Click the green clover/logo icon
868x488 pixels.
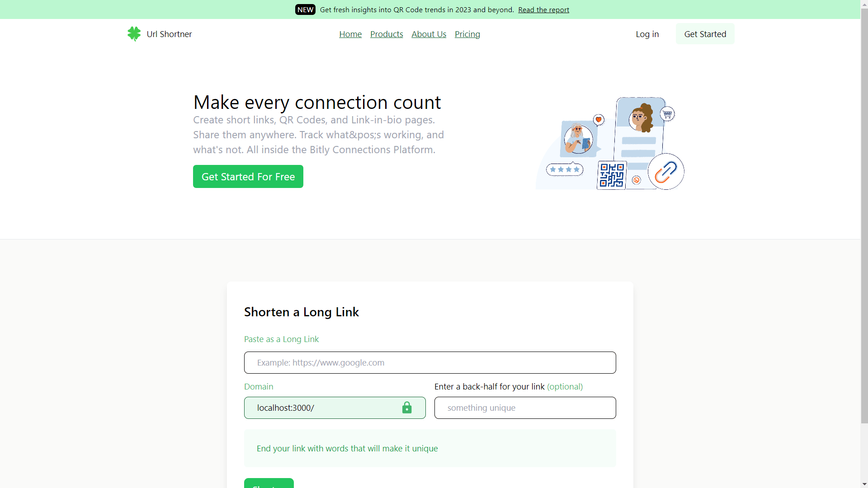[133, 33]
